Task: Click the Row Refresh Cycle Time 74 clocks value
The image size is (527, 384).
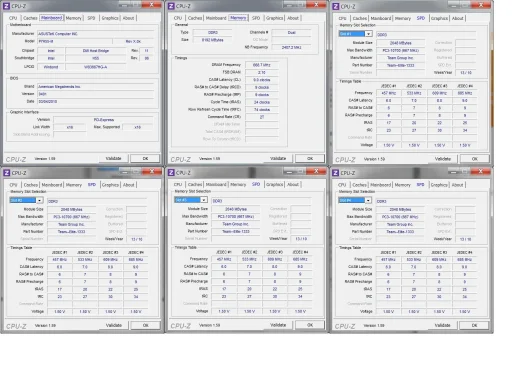Action: pos(262,110)
